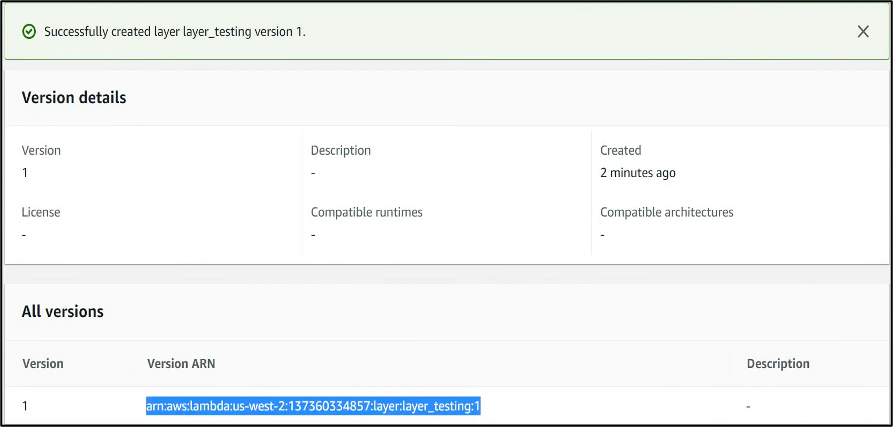Click the Compatible runtimes dash value
894x428 pixels.
pyautogui.click(x=313, y=234)
